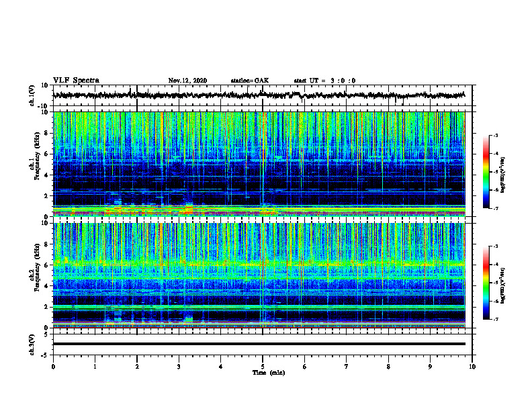Image resolution: width=532 pixels, height=411 pixels.
Task: Click the "10" tick at time axis end
Action: pos(472,367)
